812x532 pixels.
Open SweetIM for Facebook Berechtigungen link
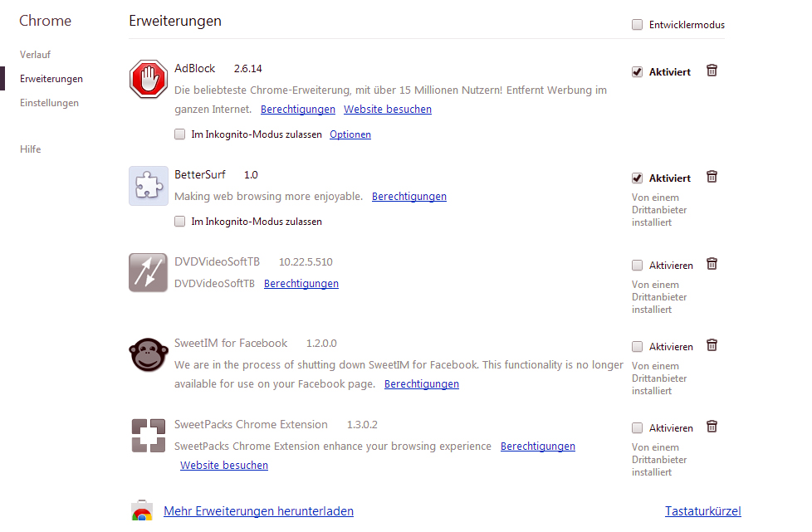click(422, 384)
